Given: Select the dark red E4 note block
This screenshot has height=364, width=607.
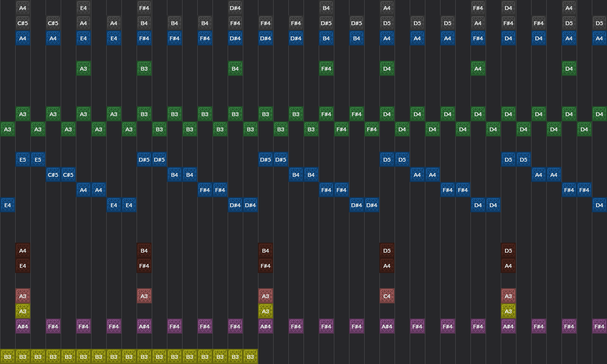Looking at the screenshot, I should point(23,265).
